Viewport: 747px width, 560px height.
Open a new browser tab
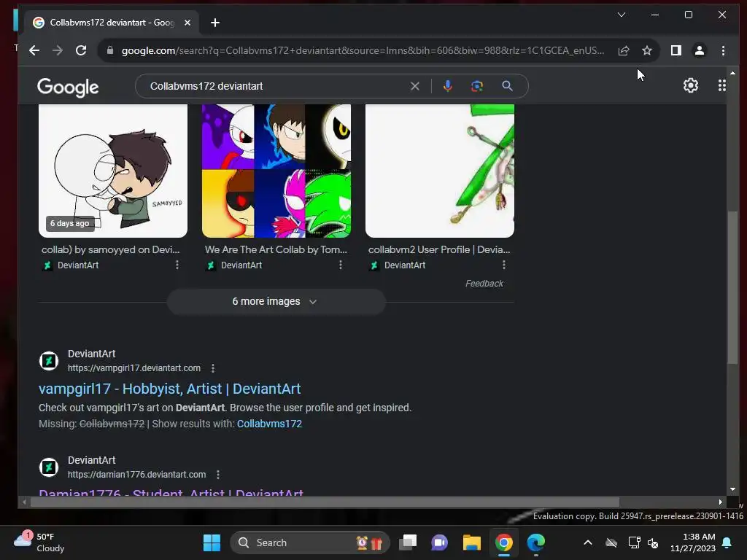215,23
